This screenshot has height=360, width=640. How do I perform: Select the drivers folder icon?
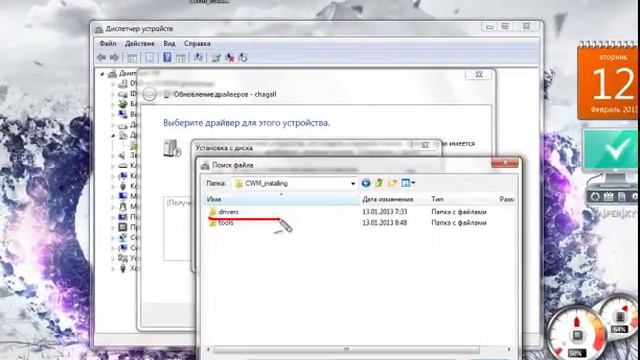coord(212,211)
